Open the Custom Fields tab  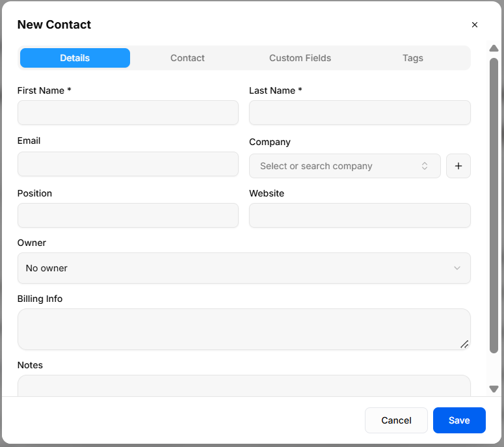300,58
